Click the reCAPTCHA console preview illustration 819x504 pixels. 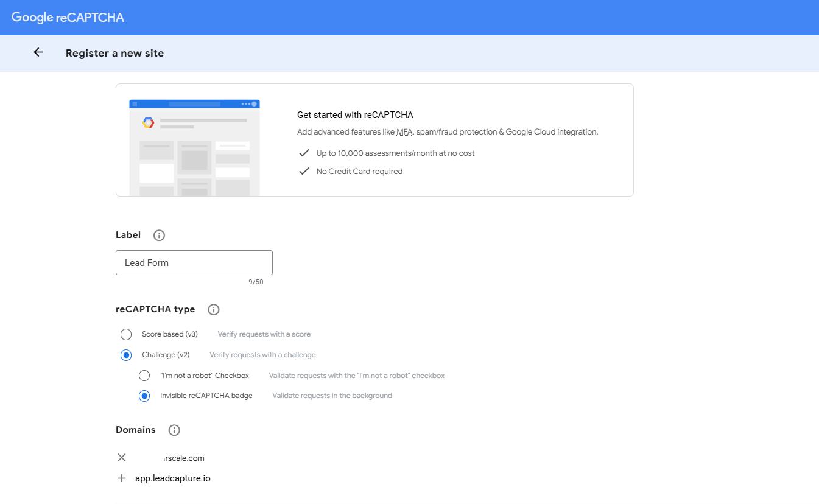194,148
